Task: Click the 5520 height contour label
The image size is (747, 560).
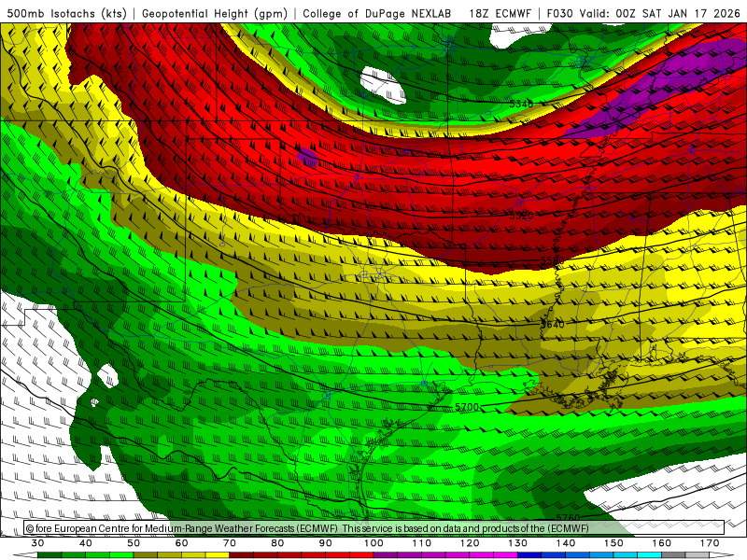Action: [x=522, y=216]
